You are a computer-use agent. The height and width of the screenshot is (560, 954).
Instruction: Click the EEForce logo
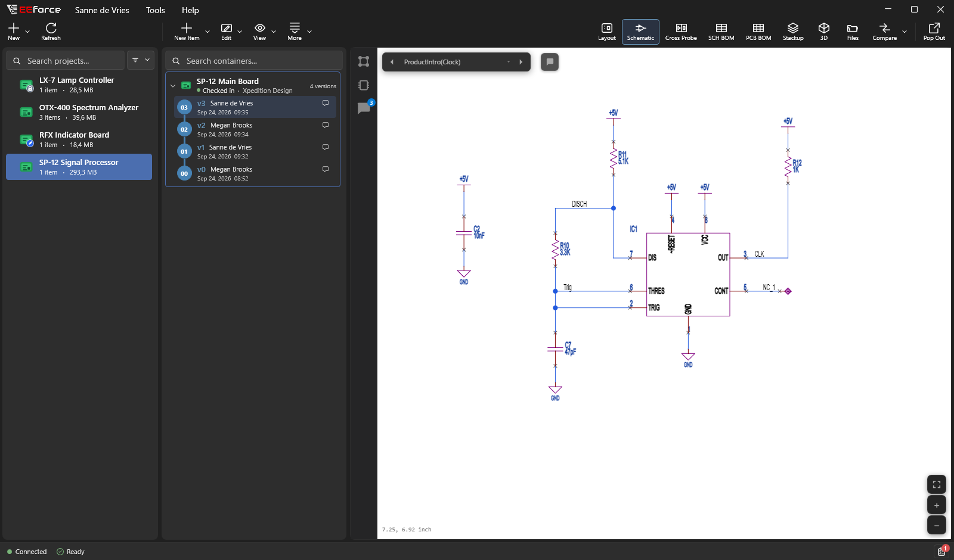(34, 10)
